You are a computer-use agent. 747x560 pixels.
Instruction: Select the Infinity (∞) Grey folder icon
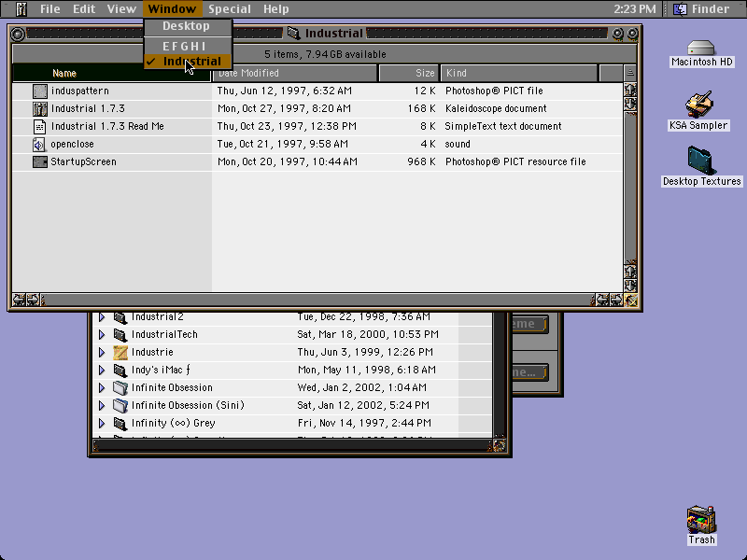[120, 423]
